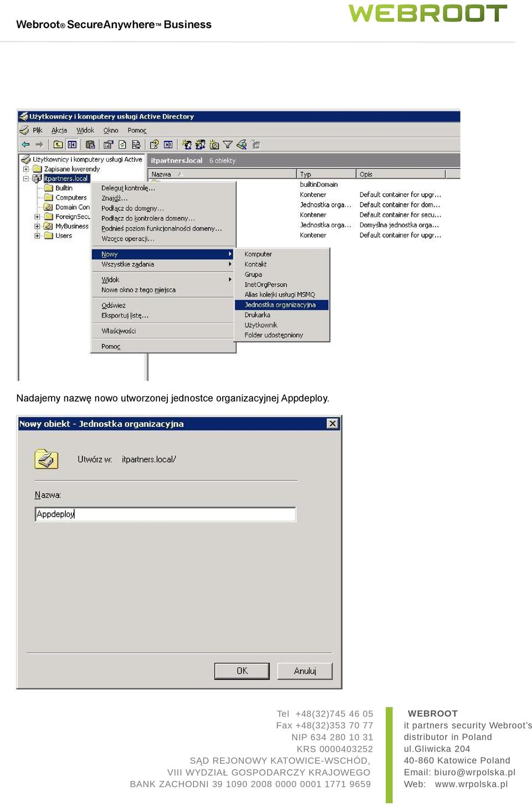The width and height of the screenshot is (532, 807).
Task: Open the Plik menu
Action: pos(37,130)
